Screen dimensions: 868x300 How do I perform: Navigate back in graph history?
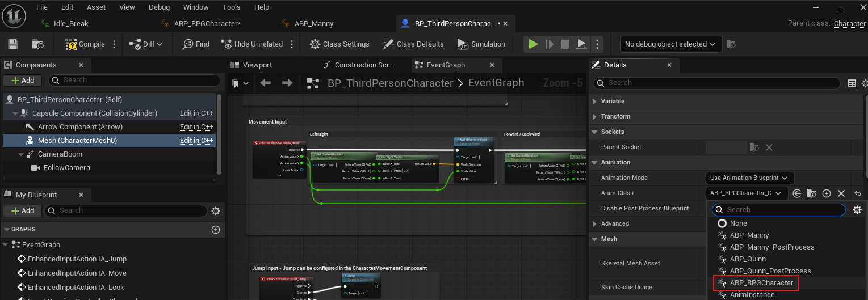click(x=265, y=83)
